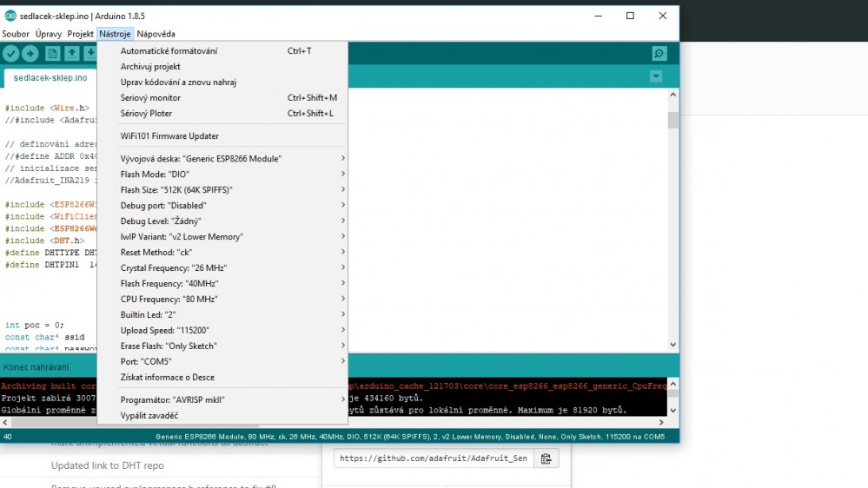Open the Soubor menu
This screenshot has width=868, height=488.
(16, 34)
